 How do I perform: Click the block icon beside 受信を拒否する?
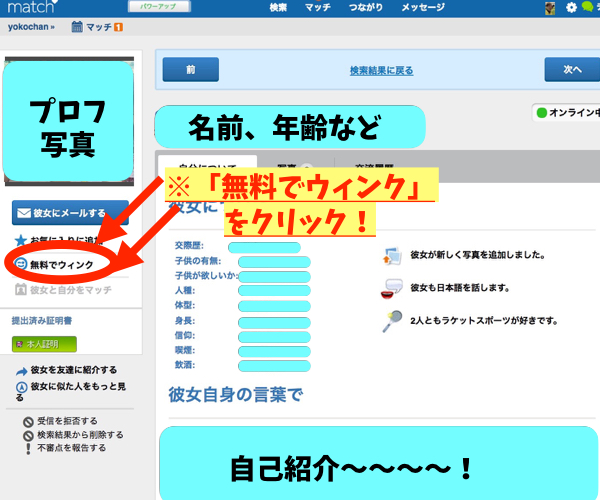click(x=28, y=422)
